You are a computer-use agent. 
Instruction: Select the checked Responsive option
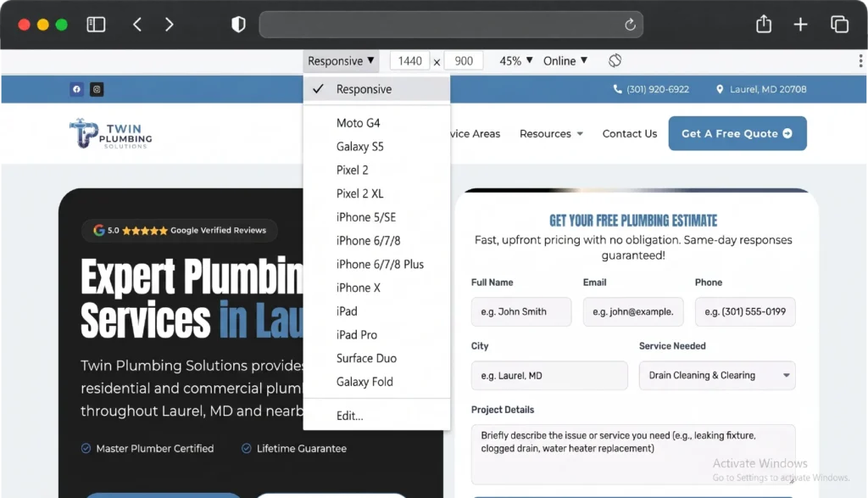coord(376,89)
